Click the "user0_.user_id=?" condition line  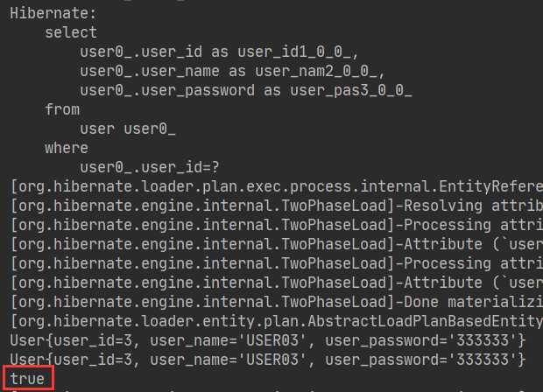point(150,168)
